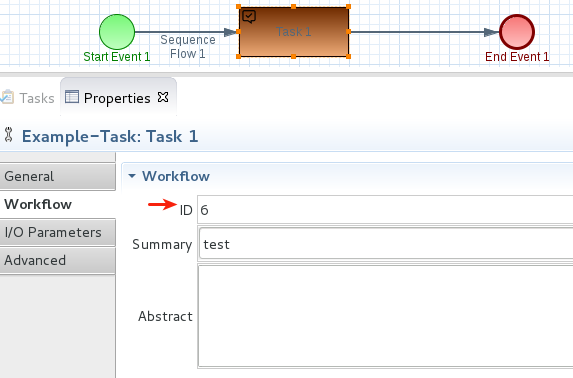Click the wrench icon beside Example-Task title

click(8, 135)
